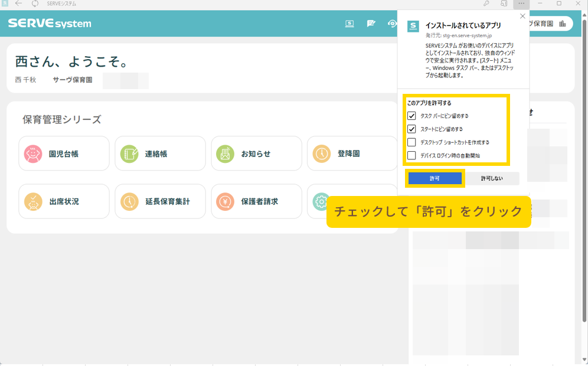
Task: Enable デスクトップ ショートカットを作成する checkbox
Action: coord(411,142)
